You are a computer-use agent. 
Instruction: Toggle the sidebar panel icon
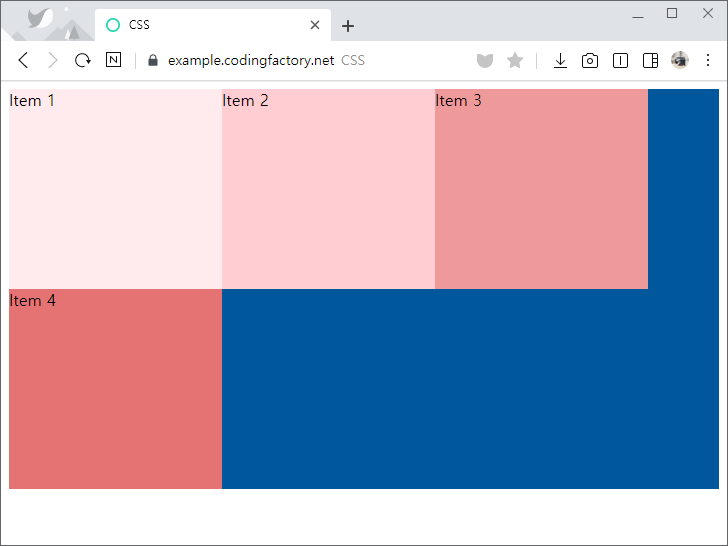click(650, 60)
